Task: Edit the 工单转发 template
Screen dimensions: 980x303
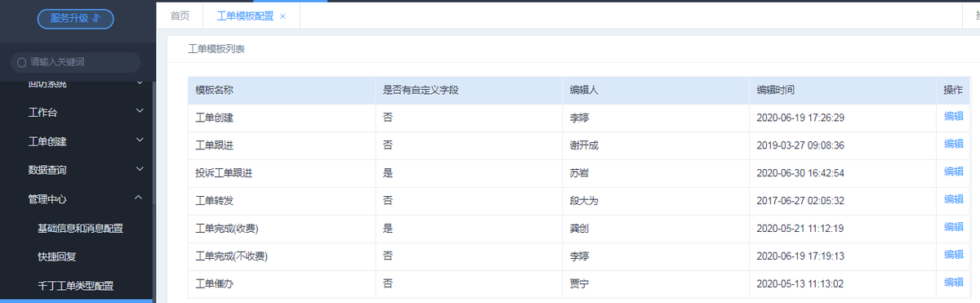Action: (953, 199)
